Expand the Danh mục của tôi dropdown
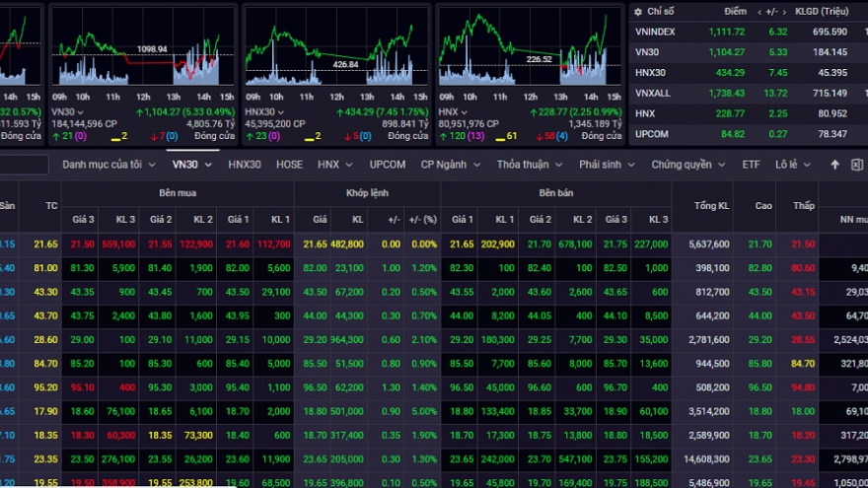868x488 pixels. click(x=108, y=165)
